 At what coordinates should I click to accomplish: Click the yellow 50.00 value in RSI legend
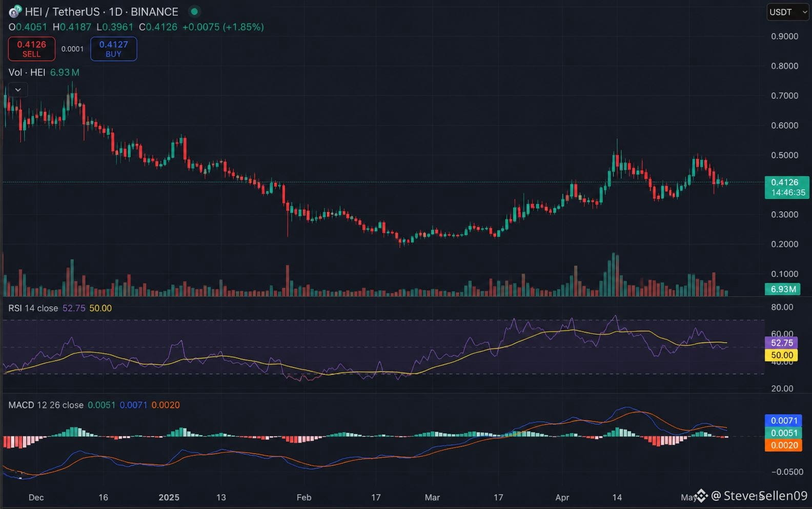100,308
